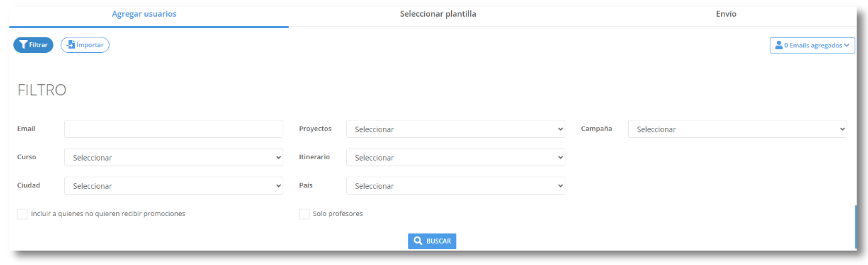Click the user icon beside Emails agregados
Viewport: 868px width, 265px height.
(778, 46)
